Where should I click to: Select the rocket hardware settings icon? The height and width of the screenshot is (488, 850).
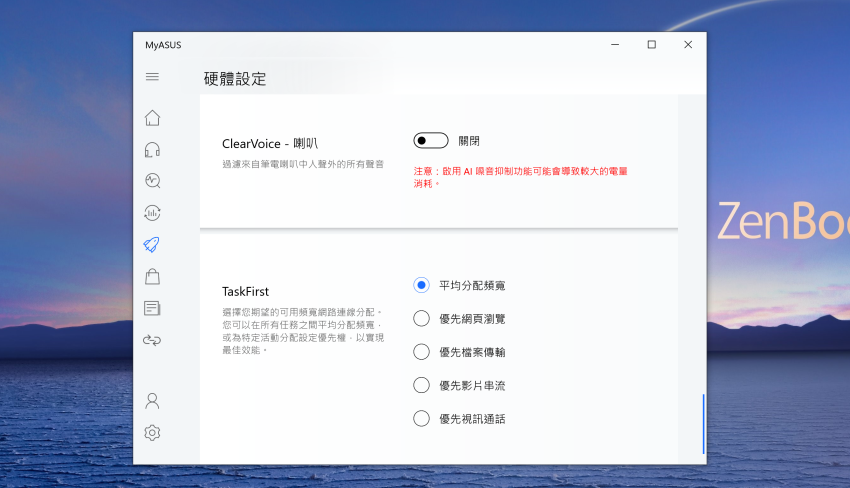pyautogui.click(x=152, y=245)
